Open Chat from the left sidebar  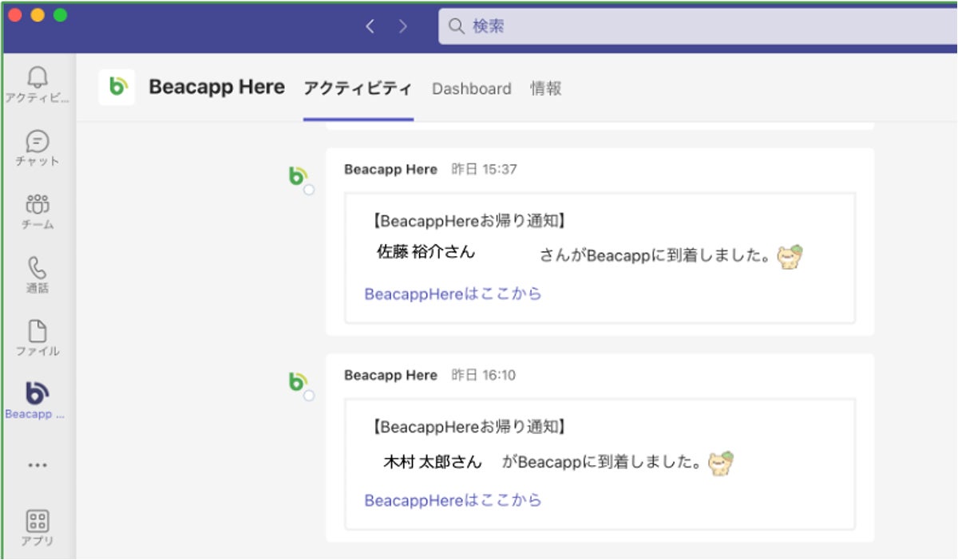pyautogui.click(x=38, y=142)
